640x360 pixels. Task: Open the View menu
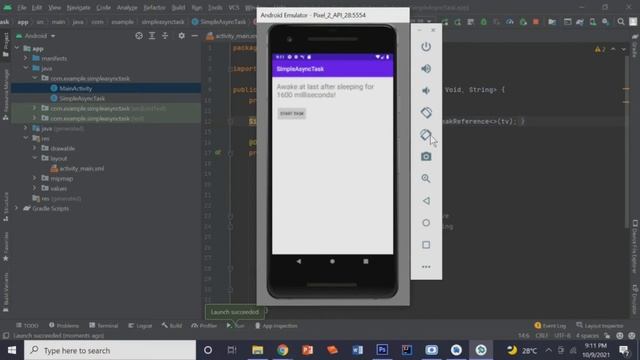(x=54, y=7)
